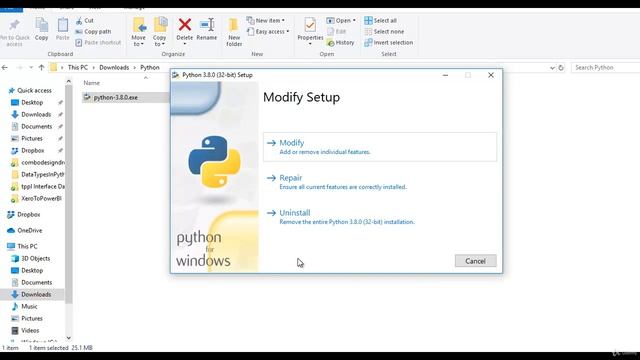Choose Modify in Python Setup
The width and height of the screenshot is (640, 360).
point(380,147)
